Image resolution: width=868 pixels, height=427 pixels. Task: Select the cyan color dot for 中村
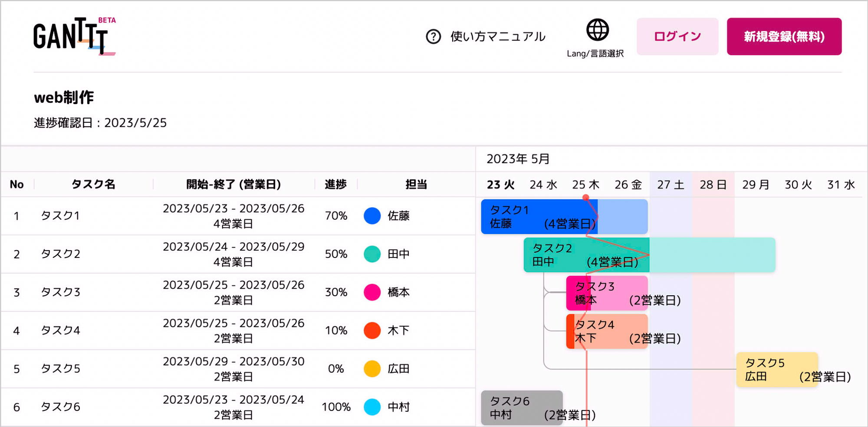[372, 407]
